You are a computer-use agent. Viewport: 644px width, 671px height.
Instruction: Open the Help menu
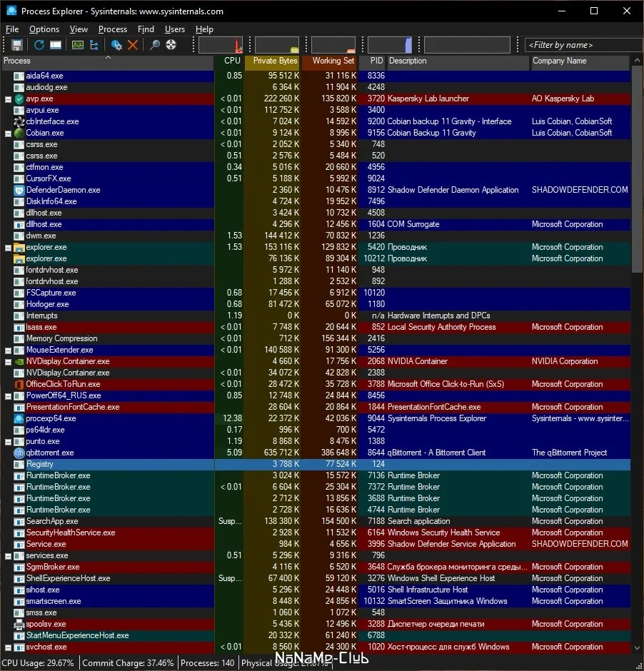tap(204, 29)
